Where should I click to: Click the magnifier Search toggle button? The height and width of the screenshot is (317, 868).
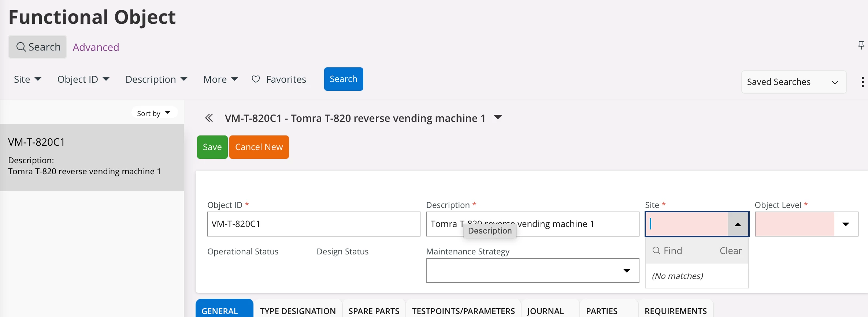(38, 47)
